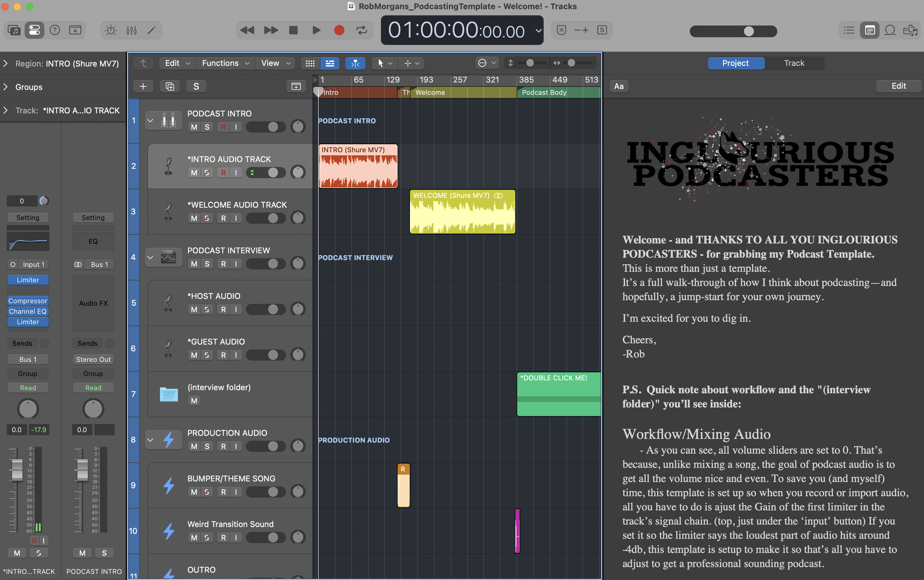The width and height of the screenshot is (924, 580).
Task: Fast forward the playhead
Action: click(271, 30)
